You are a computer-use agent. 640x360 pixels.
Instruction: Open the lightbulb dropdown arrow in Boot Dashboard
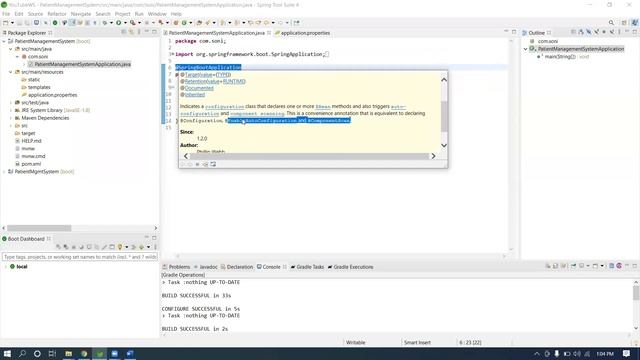pos(127,247)
